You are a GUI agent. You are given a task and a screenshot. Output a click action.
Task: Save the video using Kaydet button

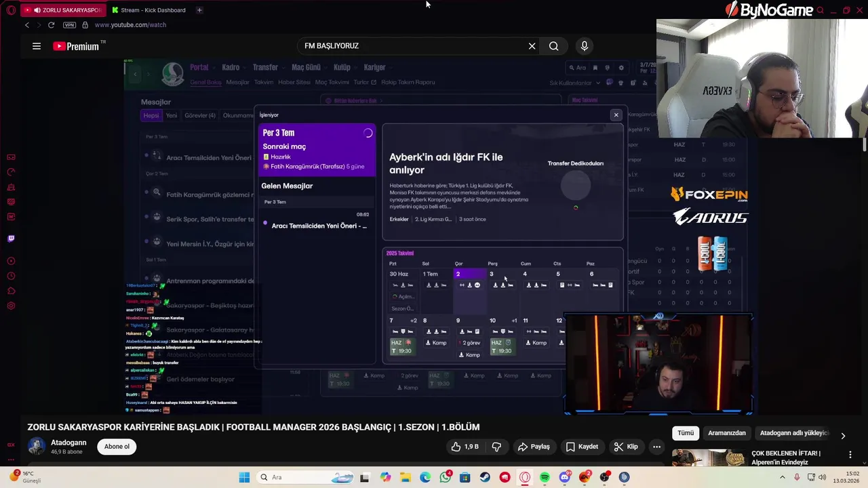(x=582, y=447)
